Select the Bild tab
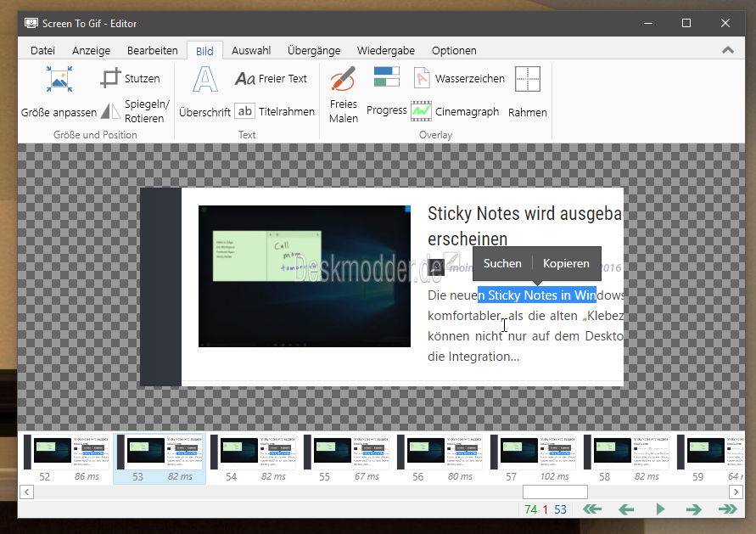This screenshot has width=756, height=534. click(204, 51)
